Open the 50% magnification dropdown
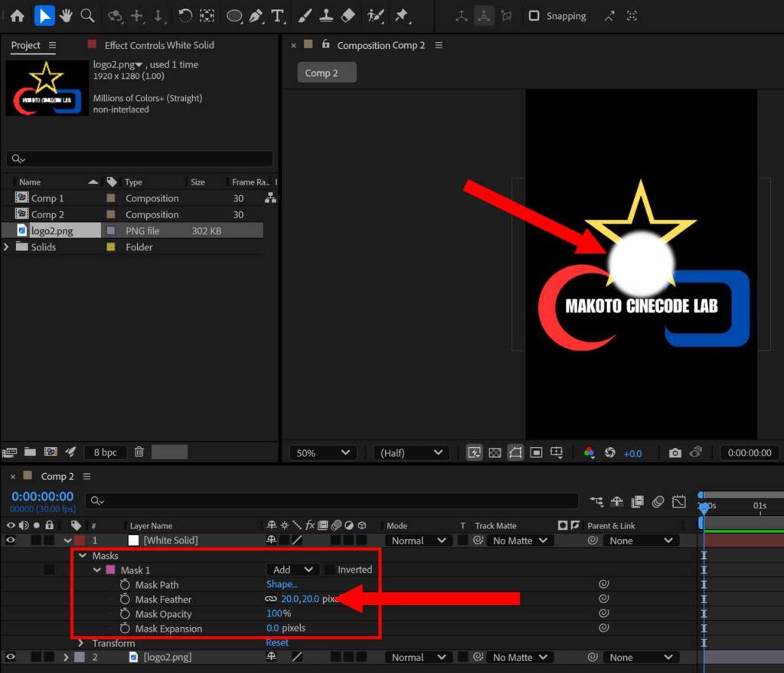784x673 pixels. pos(323,453)
